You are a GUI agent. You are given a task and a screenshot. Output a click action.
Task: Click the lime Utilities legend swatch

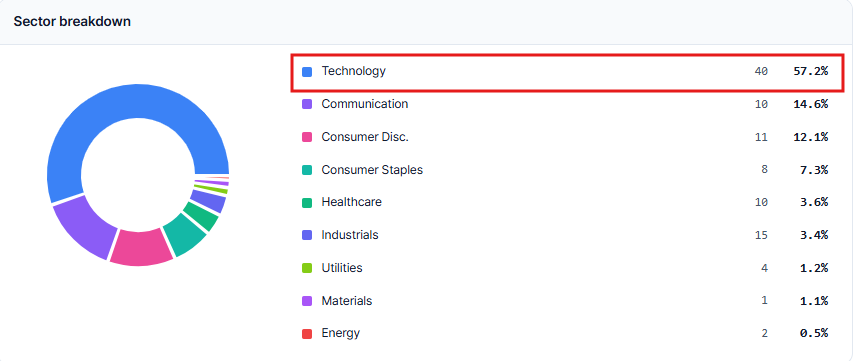[307, 268]
